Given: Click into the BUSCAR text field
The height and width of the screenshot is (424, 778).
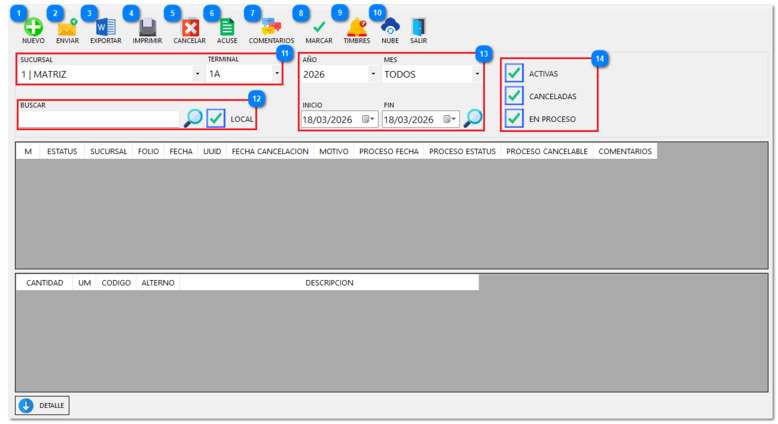Looking at the screenshot, I should coord(99,119).
